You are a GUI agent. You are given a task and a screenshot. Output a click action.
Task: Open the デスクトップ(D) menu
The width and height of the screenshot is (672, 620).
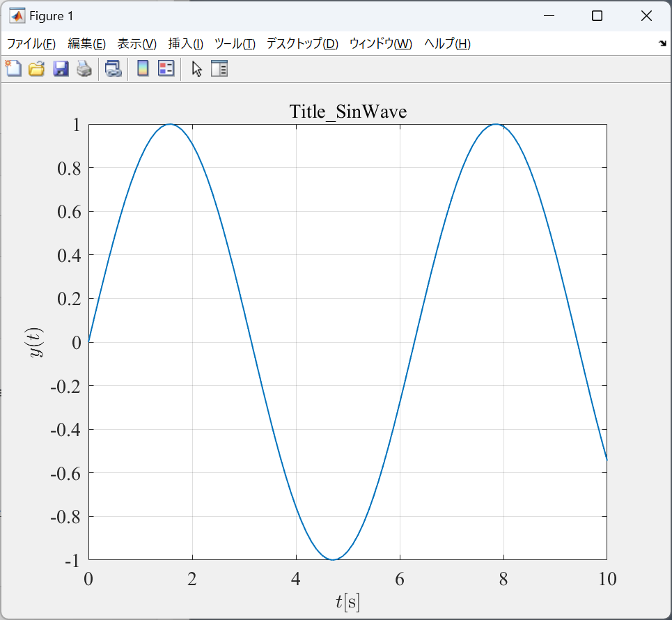[302, 44]
